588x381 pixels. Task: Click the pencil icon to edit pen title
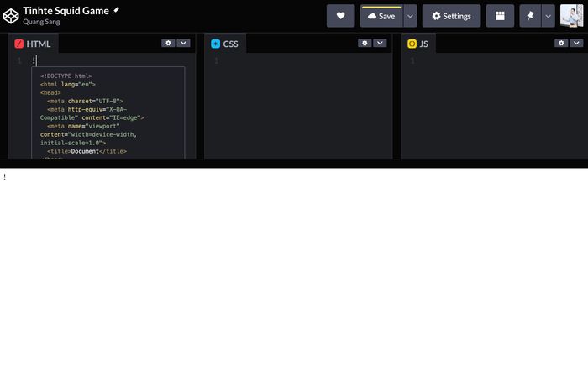pyautogui.click(x=117, y=10)
